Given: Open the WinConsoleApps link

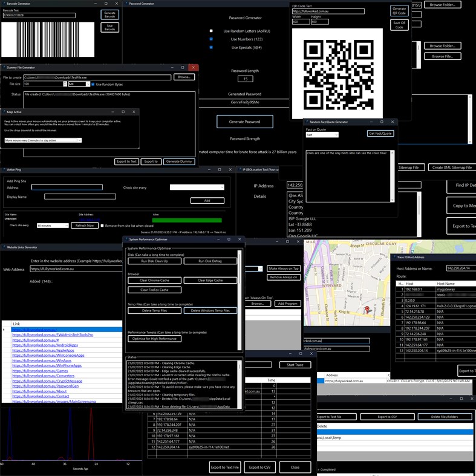Looking at the screenshot, I should (48, 355).
